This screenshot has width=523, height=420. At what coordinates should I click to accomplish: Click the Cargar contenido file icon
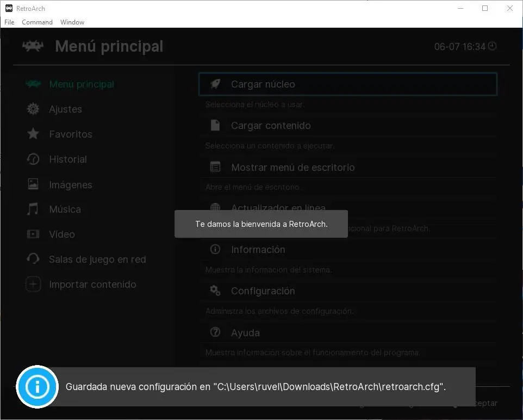tap(215, 125)
